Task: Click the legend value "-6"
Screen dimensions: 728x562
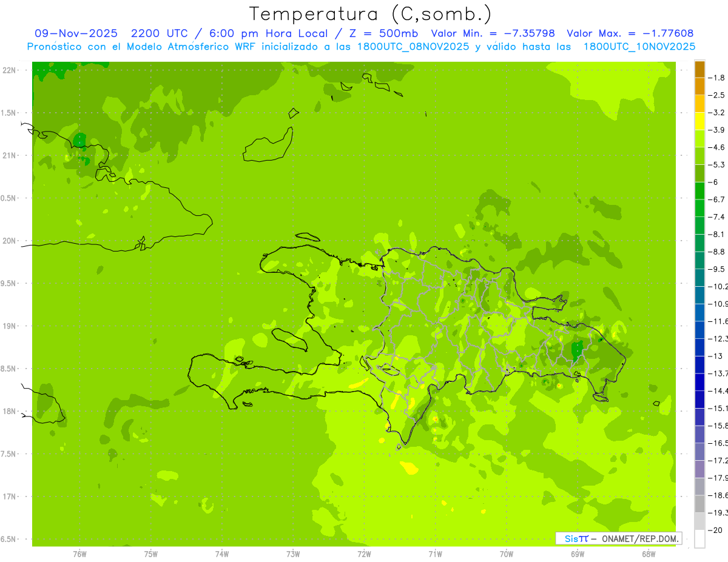Action: [715, 182]
